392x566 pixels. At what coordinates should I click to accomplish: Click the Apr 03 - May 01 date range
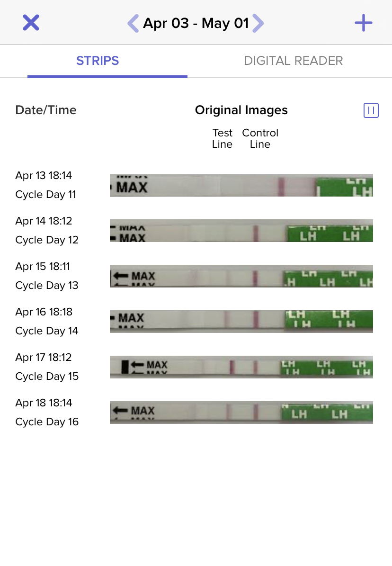tap(196, 23)
